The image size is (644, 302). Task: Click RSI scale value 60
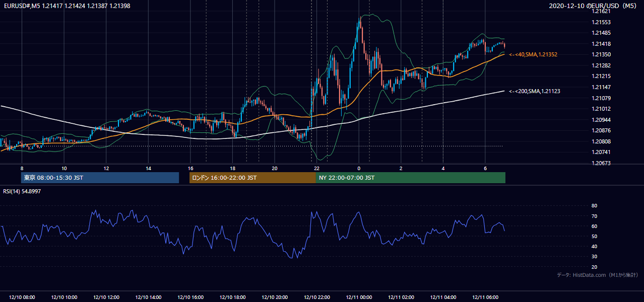(x=594, y=226)
